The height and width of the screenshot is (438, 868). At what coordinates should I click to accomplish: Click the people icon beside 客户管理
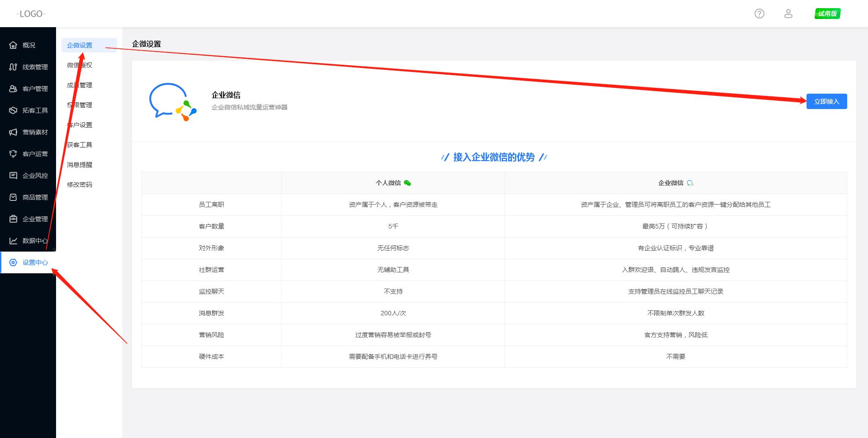pyautogui.click(x=13, y=89)
